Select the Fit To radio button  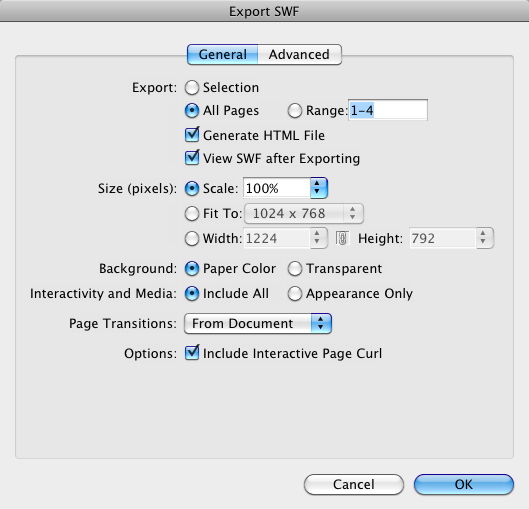(x=192, y=214)
